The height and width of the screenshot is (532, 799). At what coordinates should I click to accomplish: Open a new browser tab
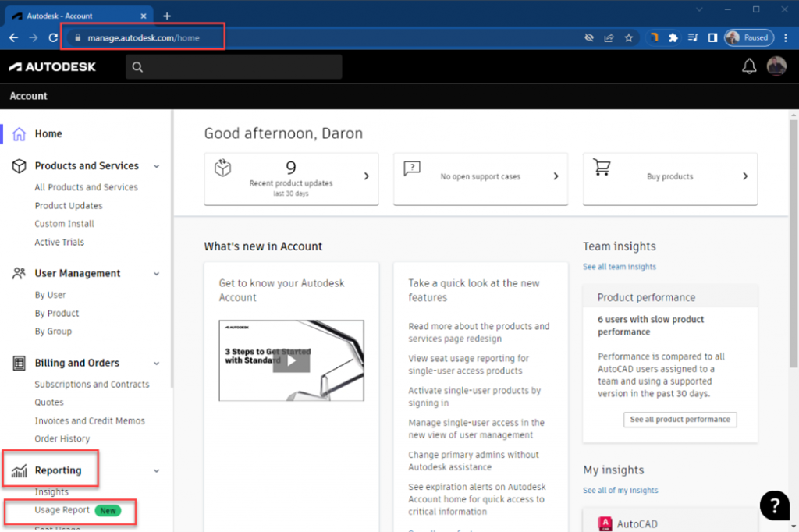[x=167, y=16]
